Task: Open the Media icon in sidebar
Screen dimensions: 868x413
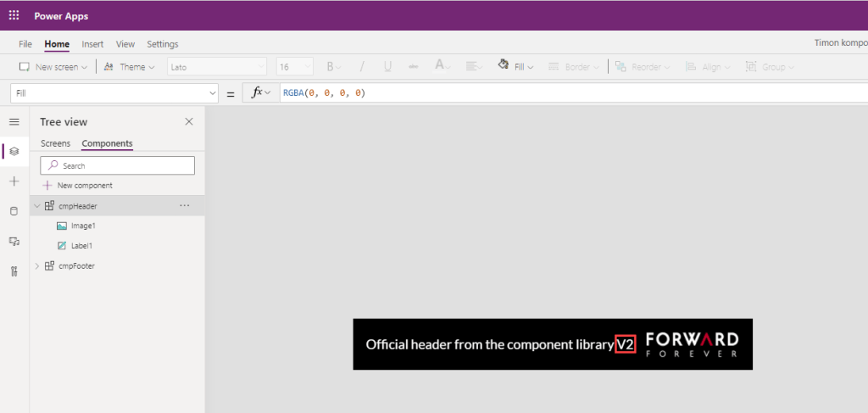Action: point(14,242)
